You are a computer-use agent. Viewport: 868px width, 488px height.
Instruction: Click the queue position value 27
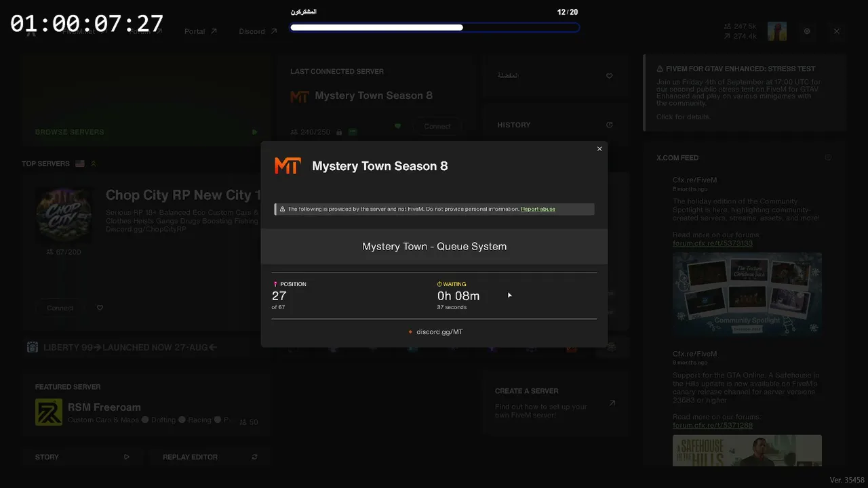(279, 296)
